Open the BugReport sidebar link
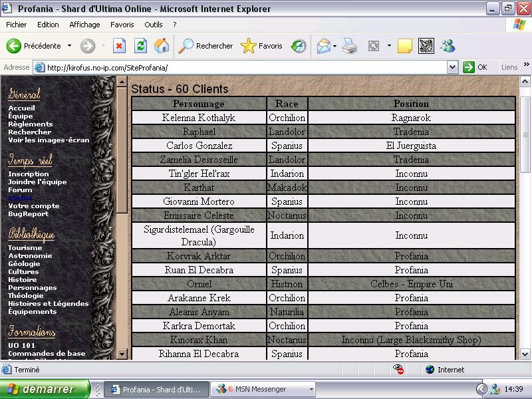This screenshot has height=399, width=532. [x=28, y=213]
